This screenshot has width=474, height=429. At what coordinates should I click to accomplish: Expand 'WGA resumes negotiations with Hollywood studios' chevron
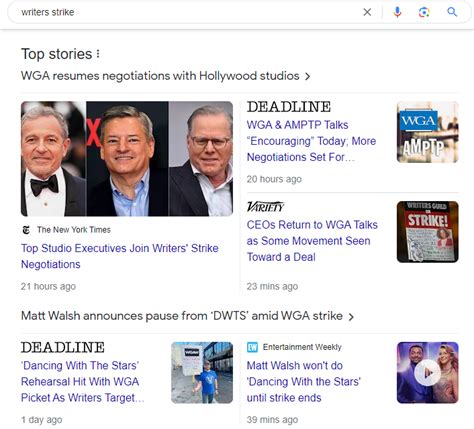pos(307,76)
